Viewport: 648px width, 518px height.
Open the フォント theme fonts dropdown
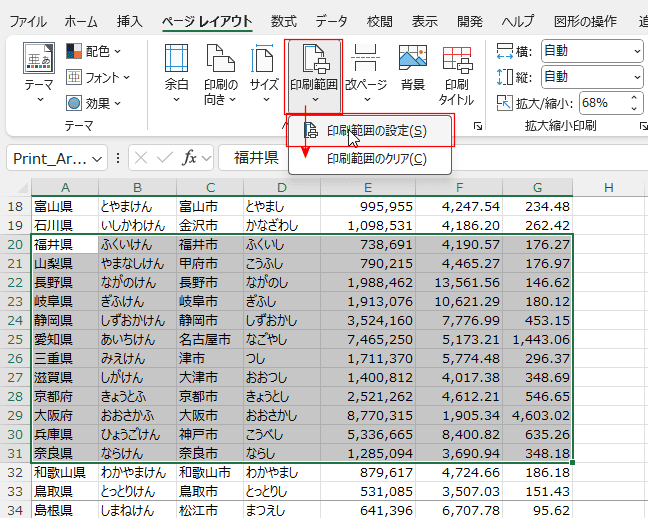[x=98, y=77]
